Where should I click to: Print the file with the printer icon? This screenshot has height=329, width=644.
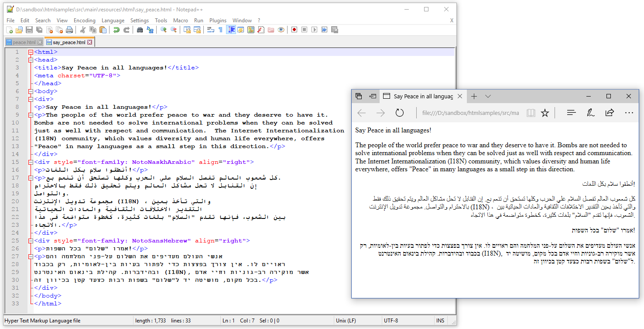(x=69, y=30)
